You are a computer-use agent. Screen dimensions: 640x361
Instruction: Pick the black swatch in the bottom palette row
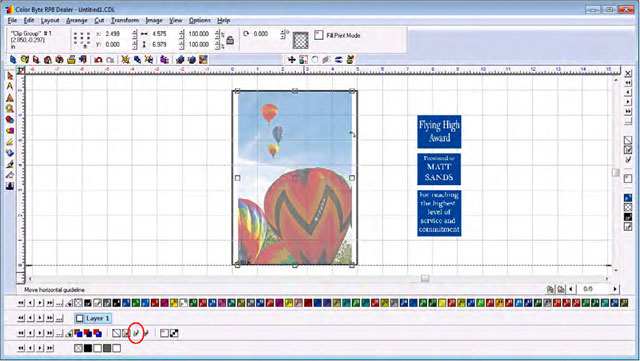point(88,348)
